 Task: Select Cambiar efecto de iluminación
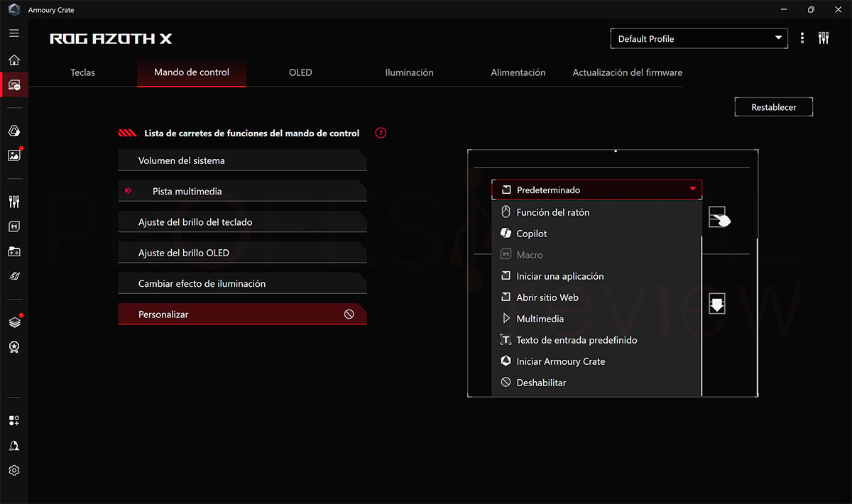point(242,283)
